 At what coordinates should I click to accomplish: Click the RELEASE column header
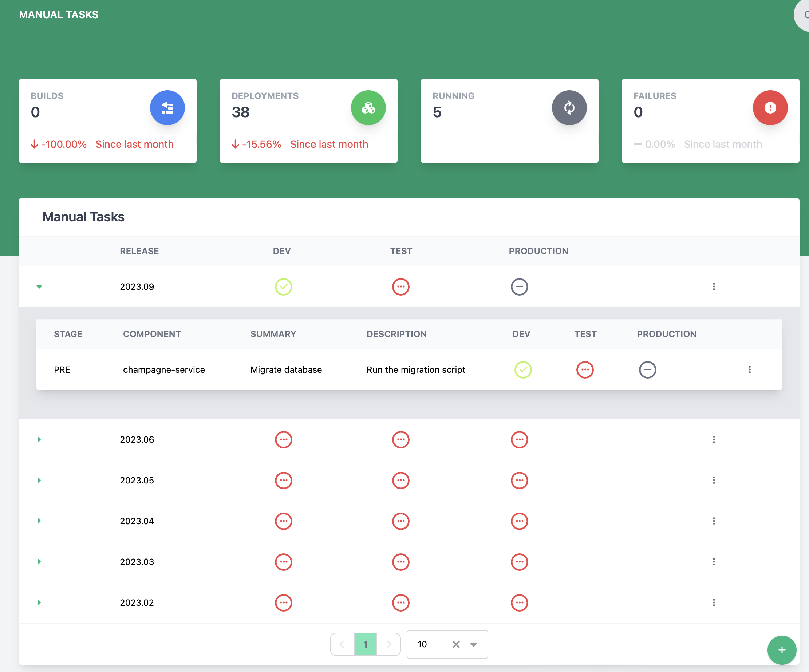point(139,251)
